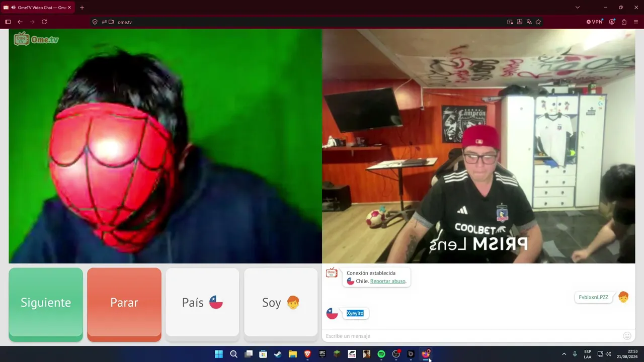The height and width of the screenshot is (362, 644).
Task: Open the Windows Start menu
Action: tap(219, 354)
